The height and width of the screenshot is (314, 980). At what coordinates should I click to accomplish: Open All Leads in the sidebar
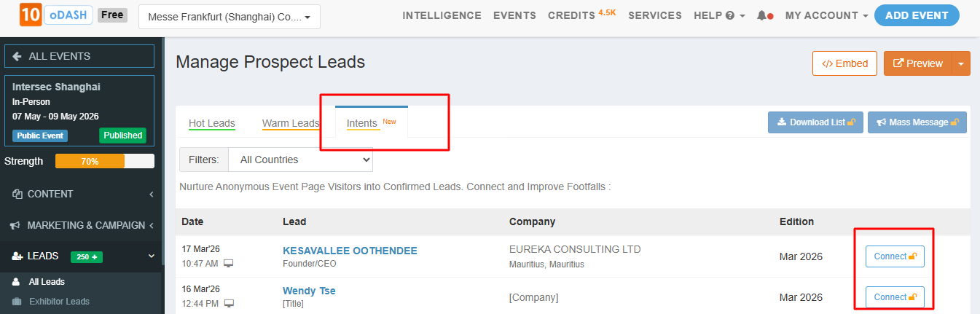pyautogui.click(x=47, y=282)
